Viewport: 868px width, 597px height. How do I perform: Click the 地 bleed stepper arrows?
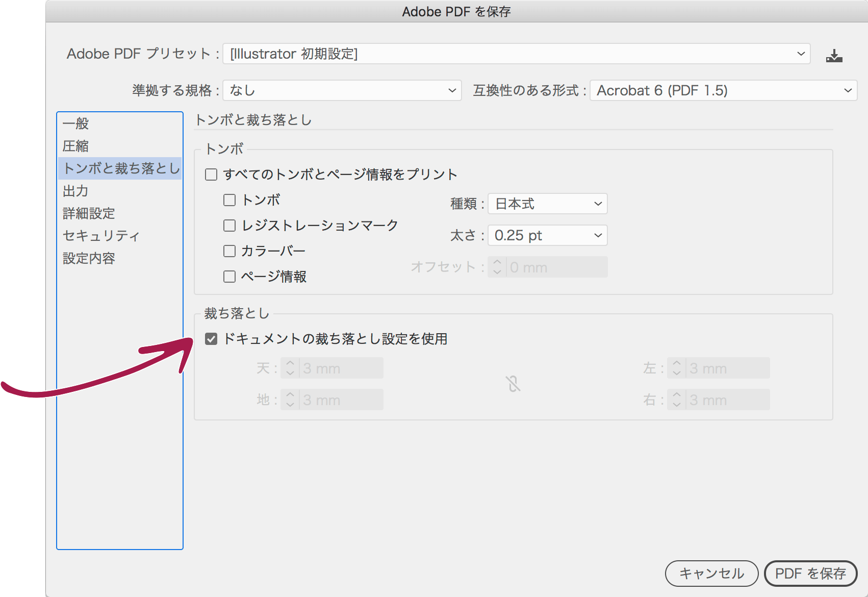pos(290,400)
